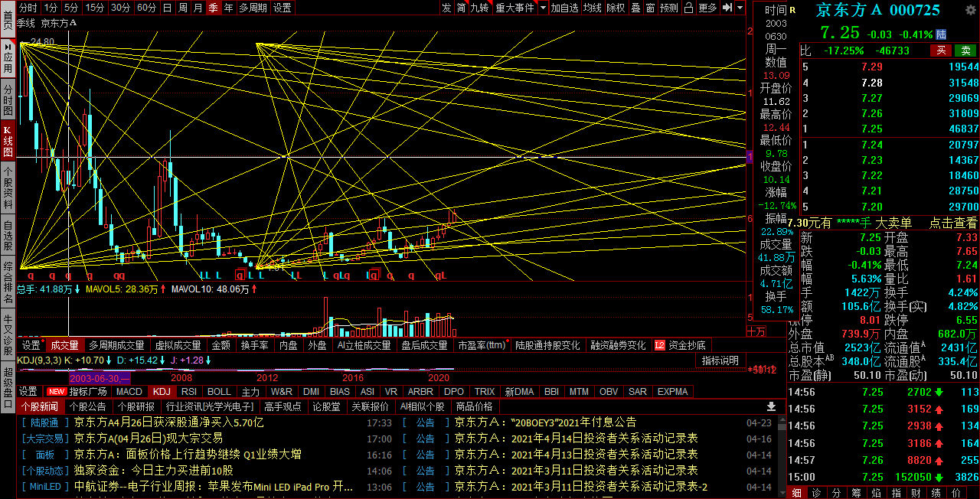This screenshot has width=980, height=499.
Task: Select the 焰 bottom tab
Action: [875, 492]
